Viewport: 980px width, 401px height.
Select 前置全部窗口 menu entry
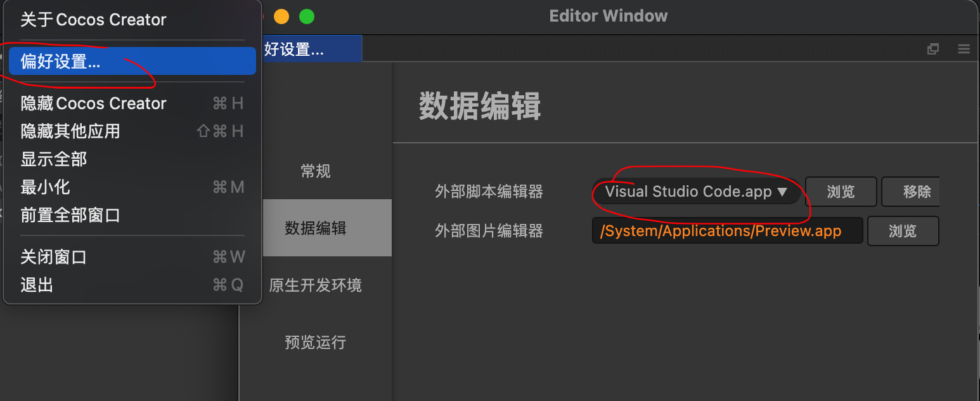(70, 215)
